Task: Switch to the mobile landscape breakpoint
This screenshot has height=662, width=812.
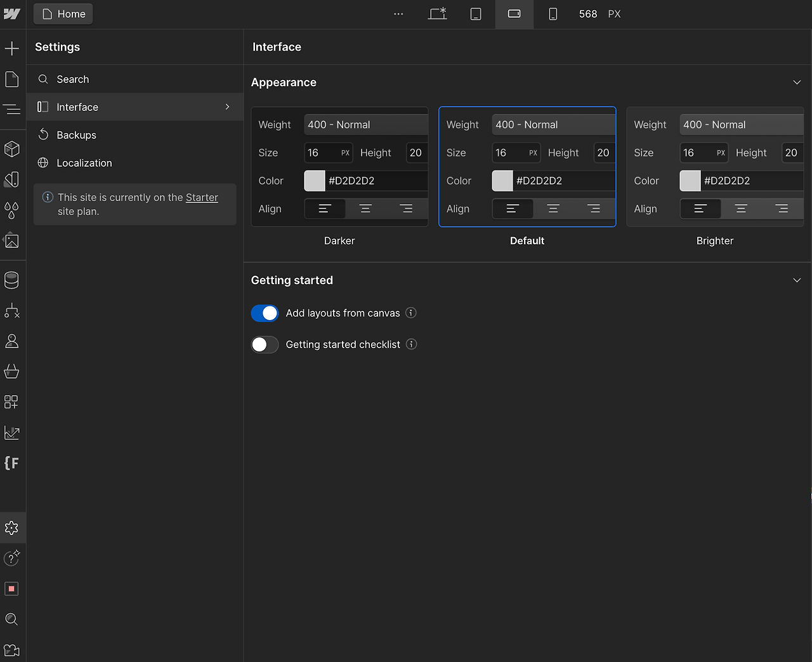Action: [514, 14]
